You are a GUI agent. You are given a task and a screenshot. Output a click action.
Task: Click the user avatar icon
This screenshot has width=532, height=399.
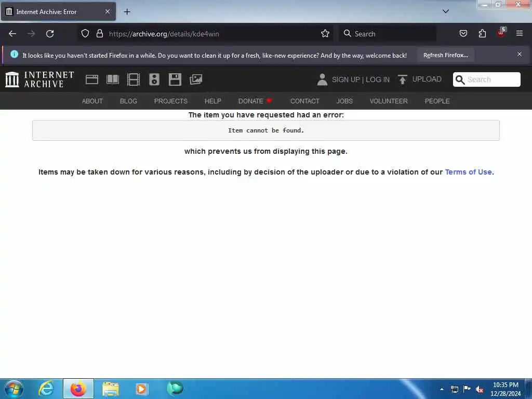pyautogui.click(x=322, y=79)
